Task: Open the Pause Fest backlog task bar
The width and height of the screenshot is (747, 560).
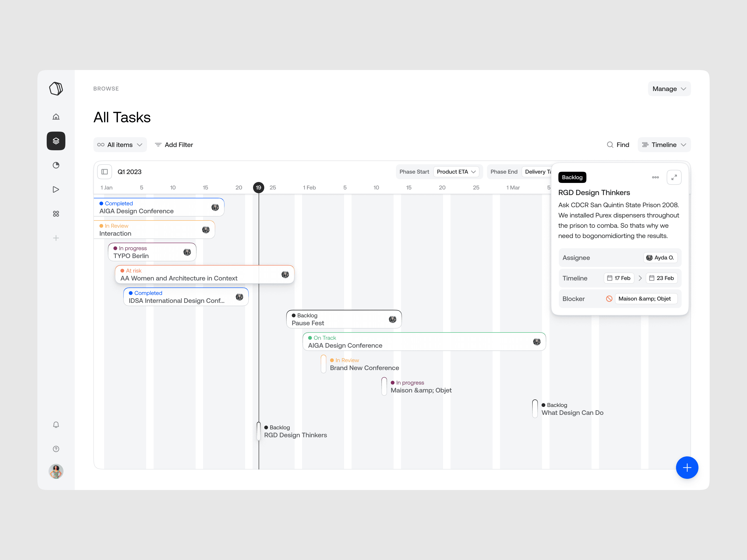Action: [x=344, y=319]
